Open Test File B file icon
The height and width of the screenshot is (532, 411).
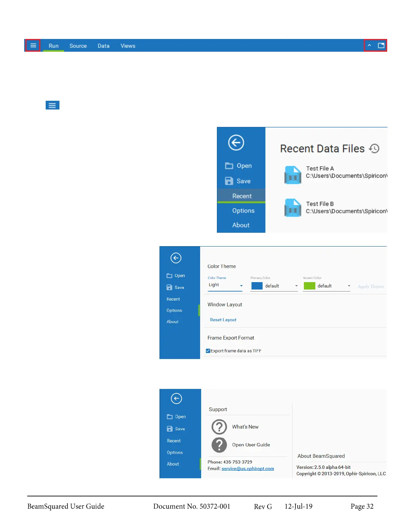tap(292, 208)
